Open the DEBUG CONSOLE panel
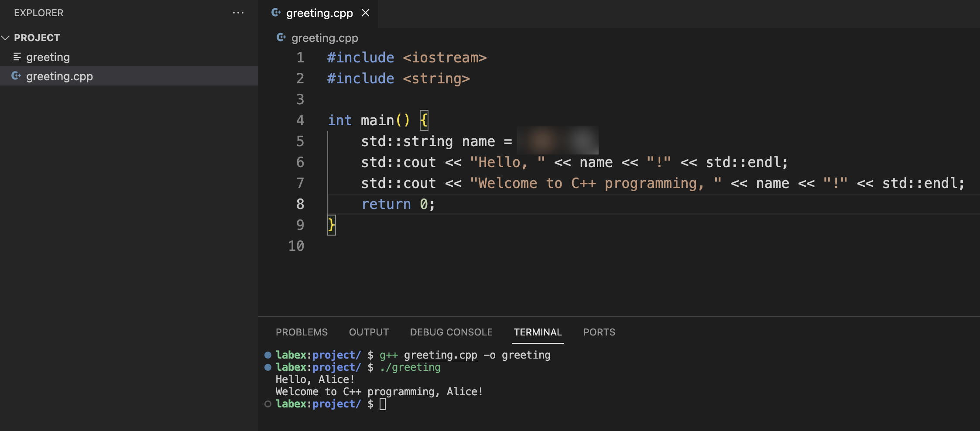This screenshot has height=431, width=980. (451, 332)
